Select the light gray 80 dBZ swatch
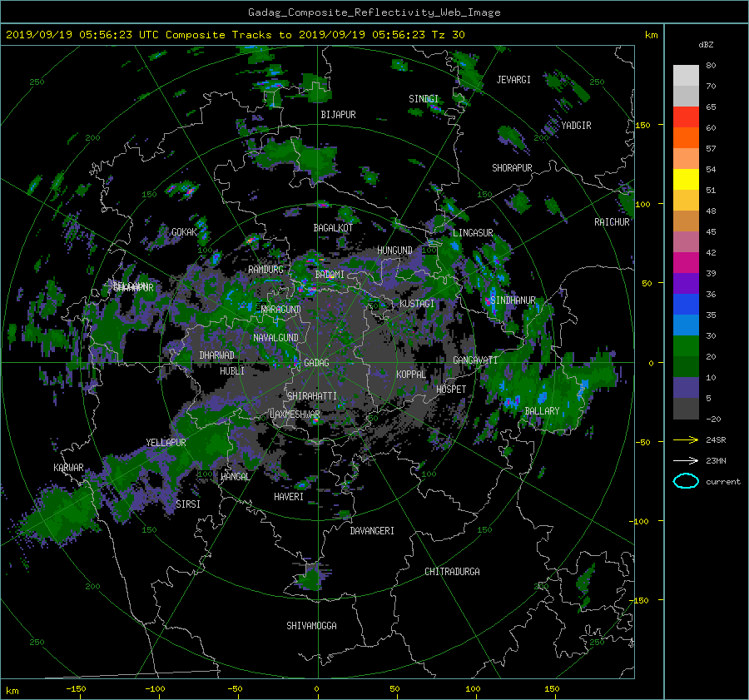Image resolution: width=749 pixels, height=700 pixels. pos(686,75)
